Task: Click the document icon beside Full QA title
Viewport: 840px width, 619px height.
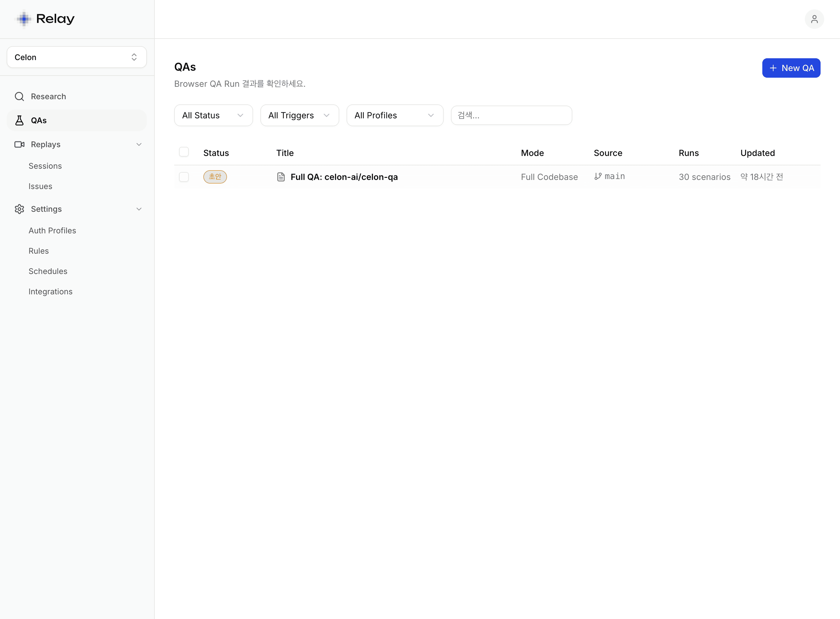Action: (281, 177)
